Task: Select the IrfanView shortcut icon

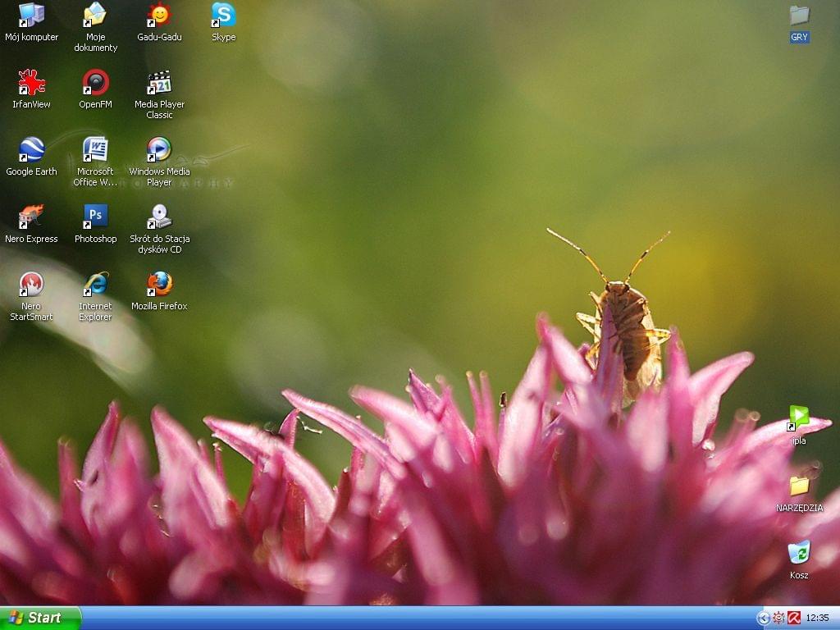Action: coord(32,82)
